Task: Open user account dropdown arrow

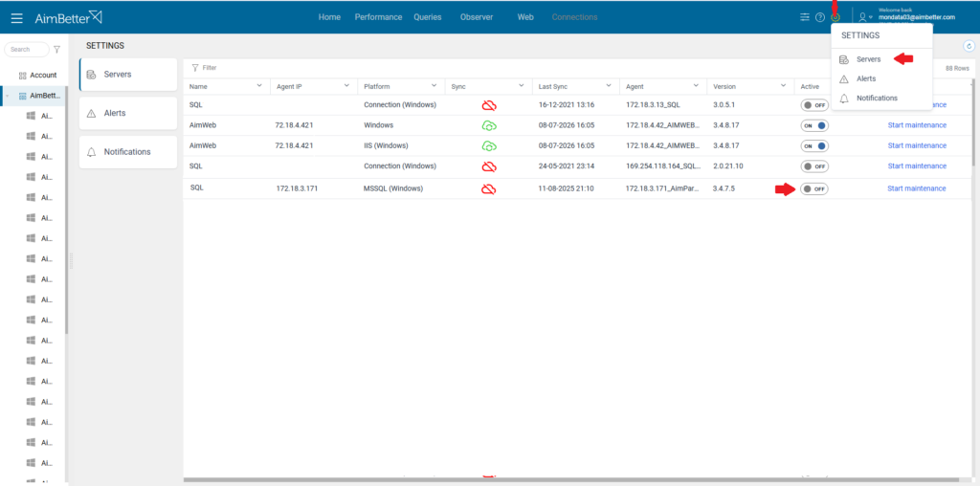Action: [x=871, y=18]
